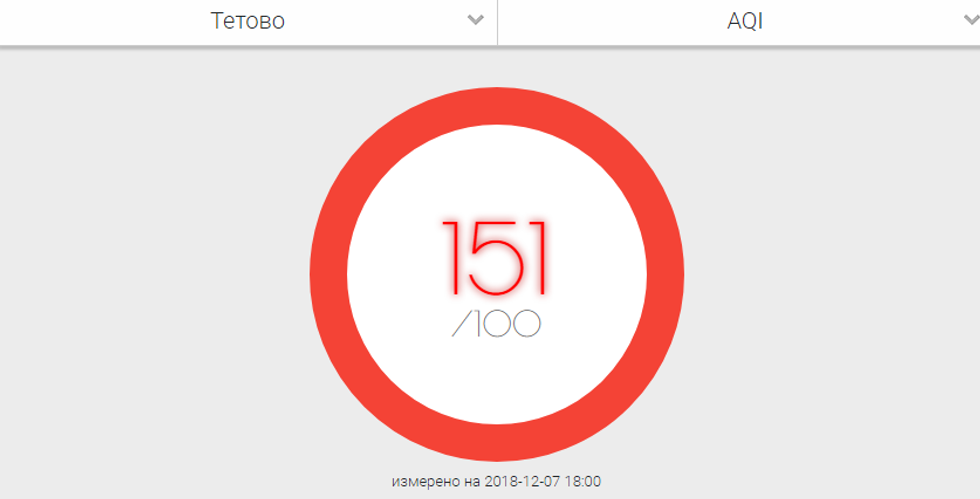Click the Тетово text label
The image size is (980, 499).
coord(248,21)
